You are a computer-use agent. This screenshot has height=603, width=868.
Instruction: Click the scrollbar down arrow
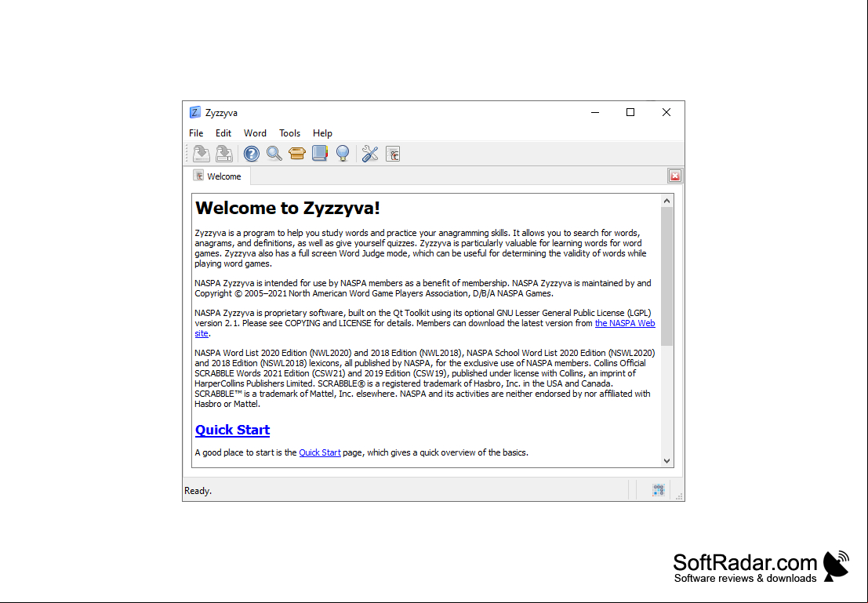click(x=666, y=461)
